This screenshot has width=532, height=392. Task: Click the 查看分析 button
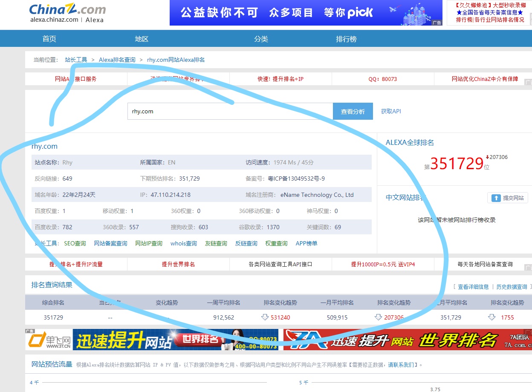click(353, 111)
